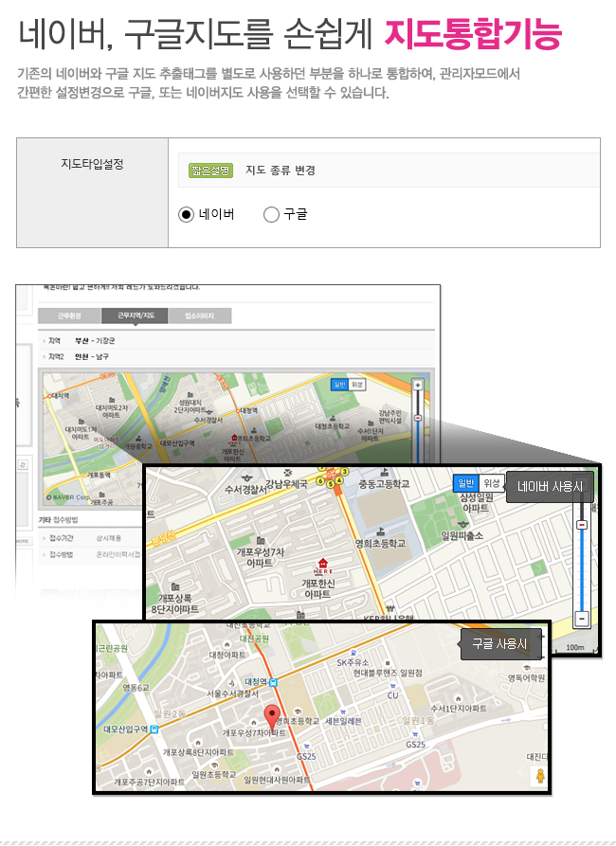Click the 일원파출소 police box icon

pos(462,523)
